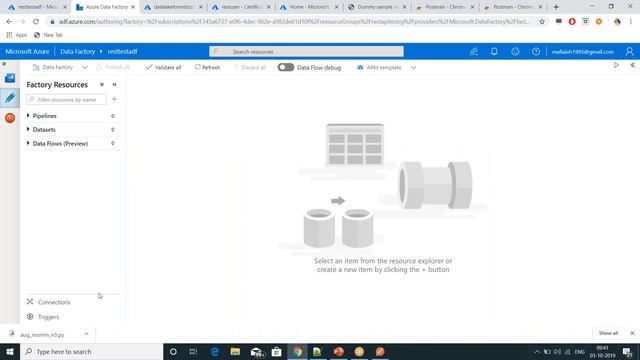This screenshot has width=640, height=360.
Task: Open Task View on the taskbar
Action: point(193,351)
